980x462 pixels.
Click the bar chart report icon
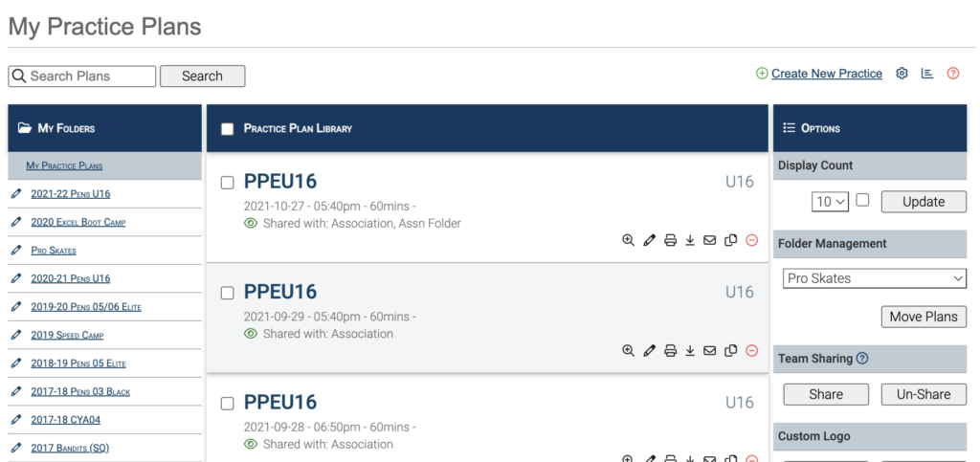pos(927,74)
